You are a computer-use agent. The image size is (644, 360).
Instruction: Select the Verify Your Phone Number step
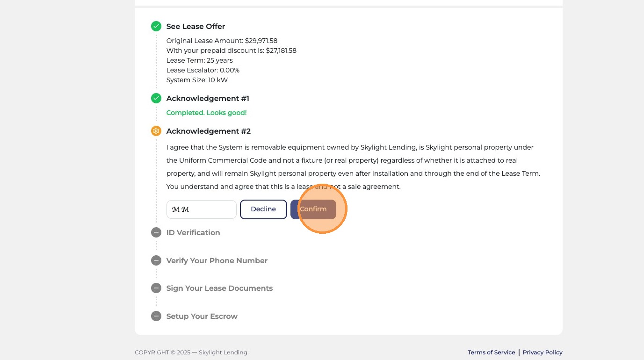coord(217,260)
